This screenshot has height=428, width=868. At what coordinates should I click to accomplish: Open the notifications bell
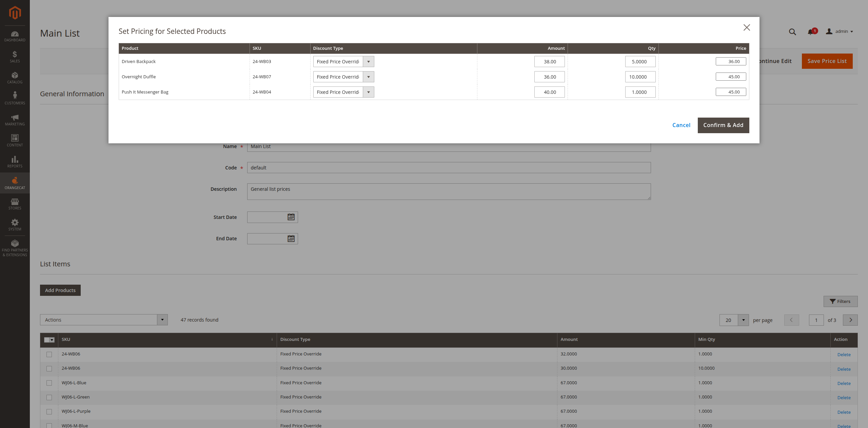[x=811, y=32]
